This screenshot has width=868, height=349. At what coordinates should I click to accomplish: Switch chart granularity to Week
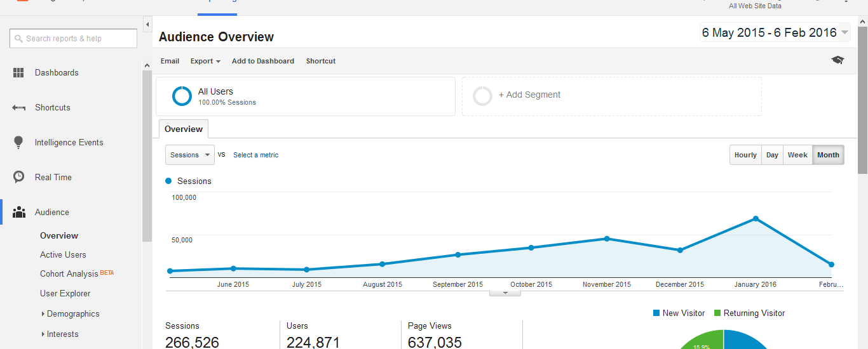tap(797, 155)
